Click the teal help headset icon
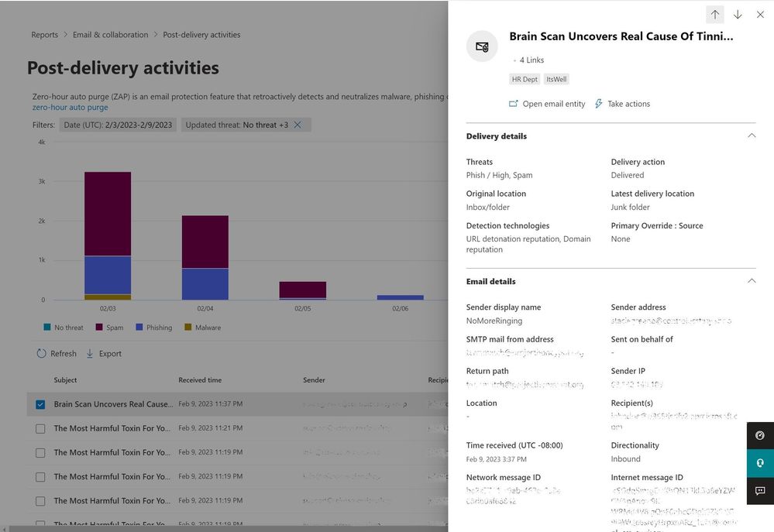 pos(760,463)
